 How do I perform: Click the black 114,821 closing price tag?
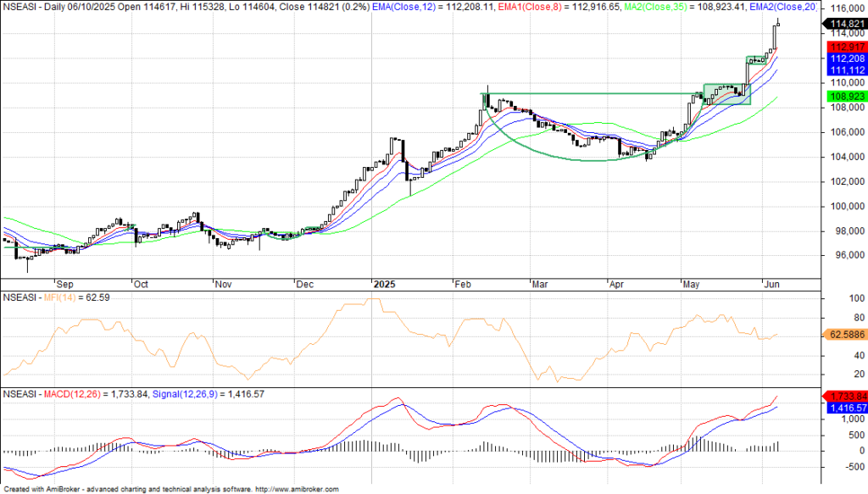pyautogui.click(x=844, y=23)
